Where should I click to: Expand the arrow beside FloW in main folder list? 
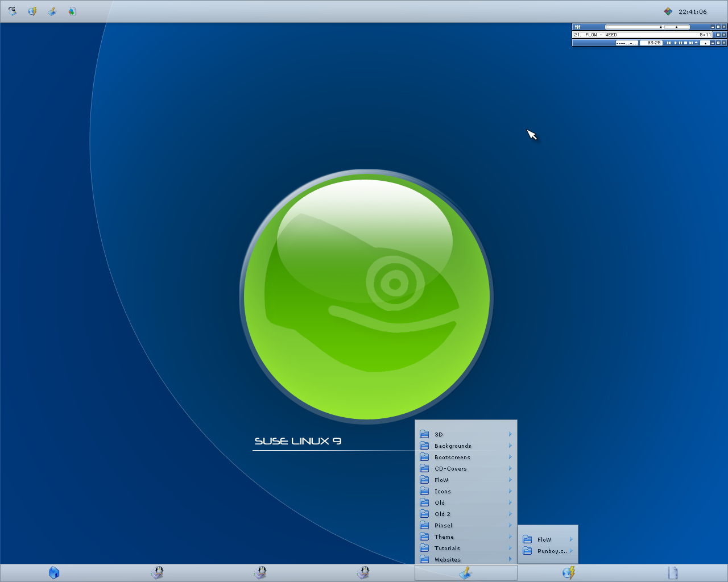point(510,480)
